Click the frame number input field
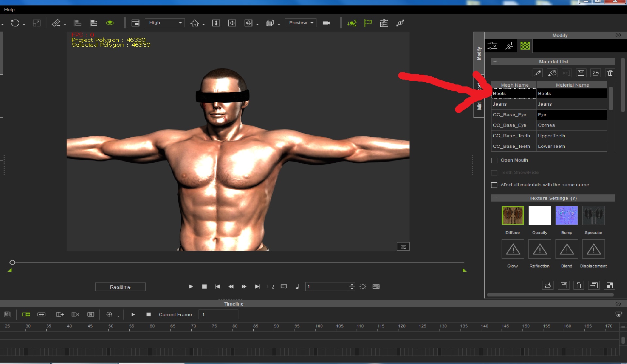Viewport: 627px width, 364px height. pyautogui.click(x=327, y=287)
